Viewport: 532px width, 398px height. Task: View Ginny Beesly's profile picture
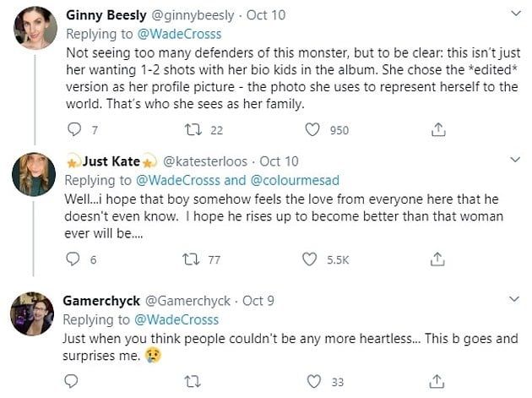click(35, 30)
